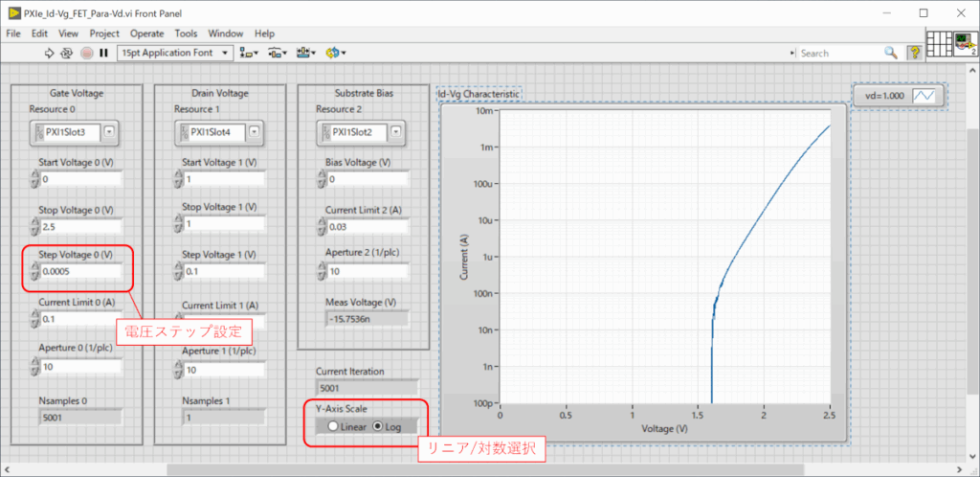Expand the PXI1Slot3 gate resource dropdown
This screenshot has width=980, height=477.
click(108, 132)
